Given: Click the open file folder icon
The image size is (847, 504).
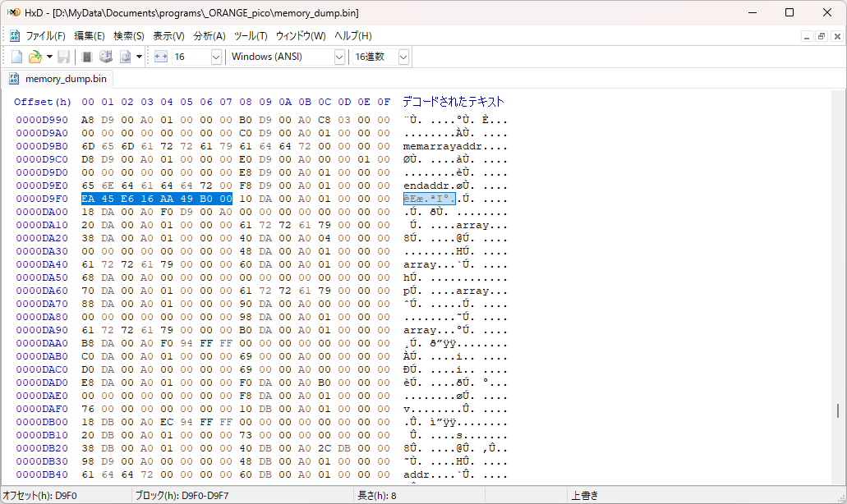Looking at the screenshot, I should (35, 57).
